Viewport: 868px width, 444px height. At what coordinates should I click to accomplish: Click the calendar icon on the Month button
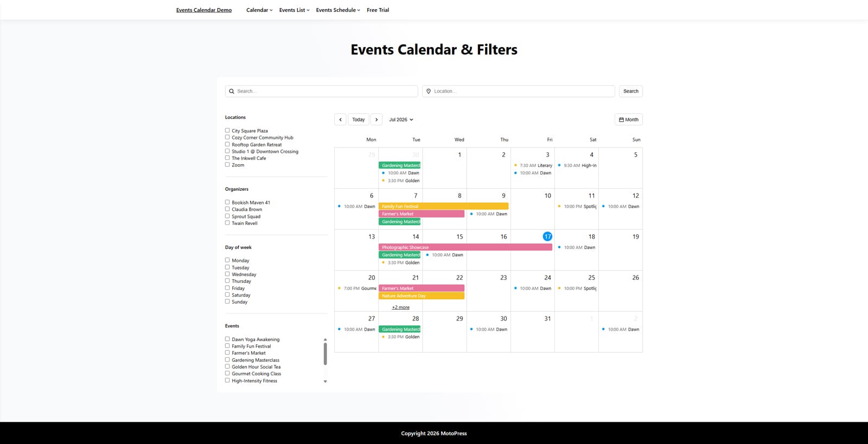tap(622, 119)
